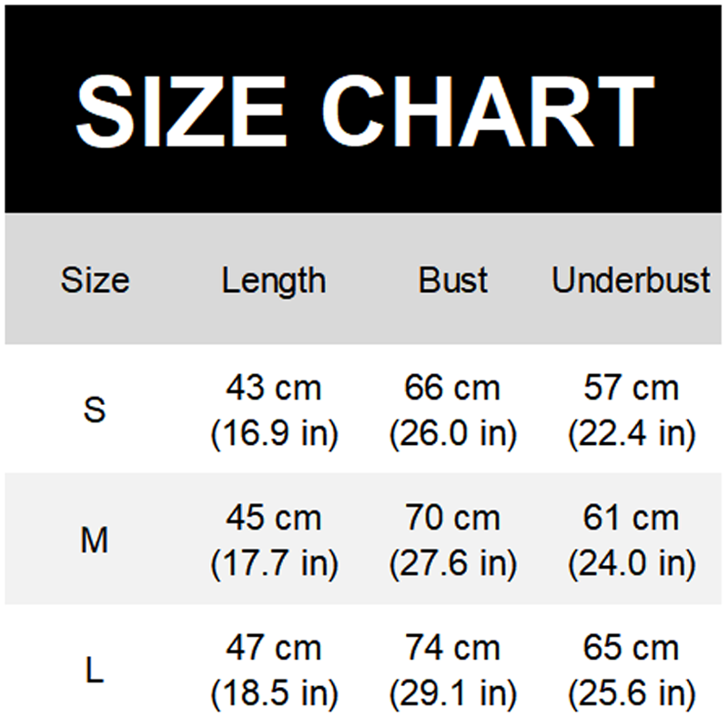Select the Length column header
The height and width of the screenshot is (728, 728).
(x=274, y=281)
